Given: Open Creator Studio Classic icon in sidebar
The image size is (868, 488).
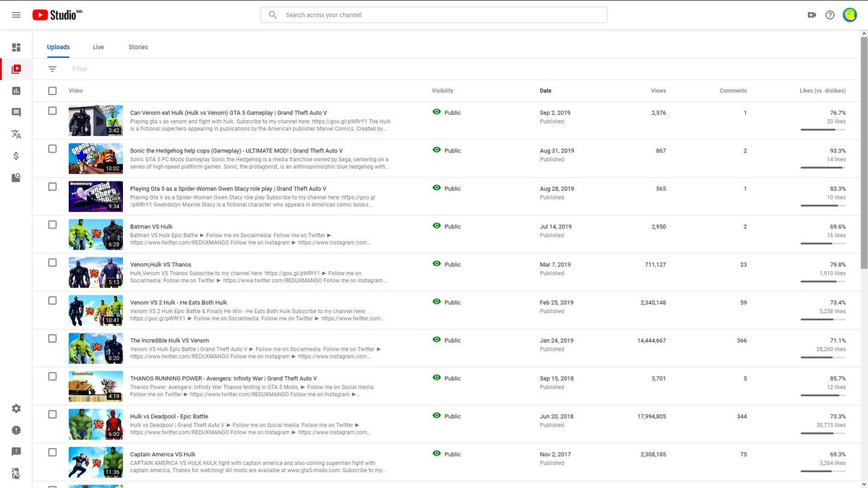Looking at the screenshot, I should click(x=16, y=474).
